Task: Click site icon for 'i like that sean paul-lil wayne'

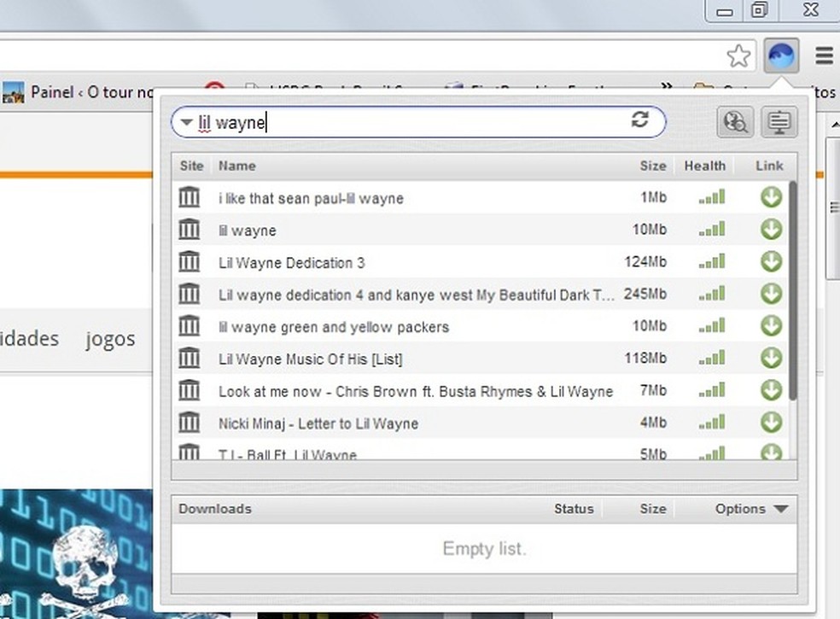Action: (x=190, y=197)
